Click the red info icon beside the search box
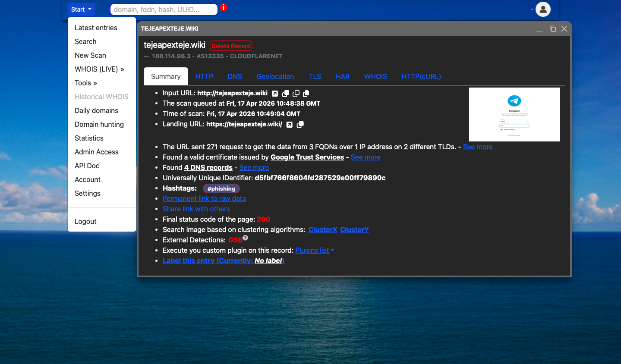The height and width of the screenshot is (364, 621). tap(224, 7)
